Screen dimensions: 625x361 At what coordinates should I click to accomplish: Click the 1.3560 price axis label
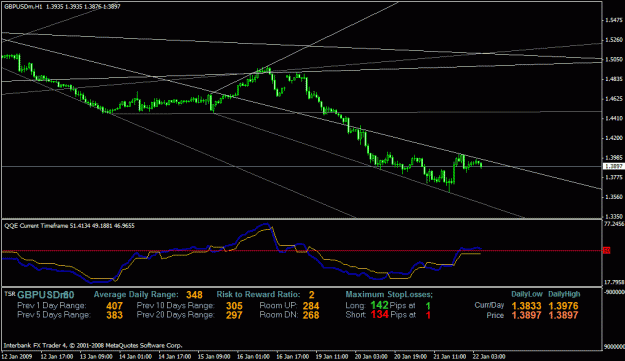pyautogui.click(x=613, y=197)
